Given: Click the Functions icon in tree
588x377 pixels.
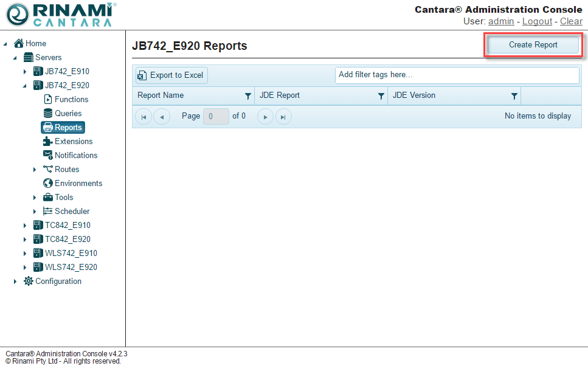Looking at the screenshot, I should pyautogui.click(x=48, y=100).
